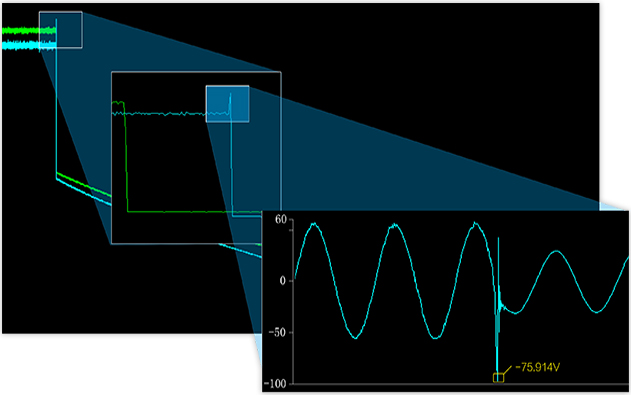
Task: Click the cyan spike peak in the middle zoom box
Action: (230, 96)
